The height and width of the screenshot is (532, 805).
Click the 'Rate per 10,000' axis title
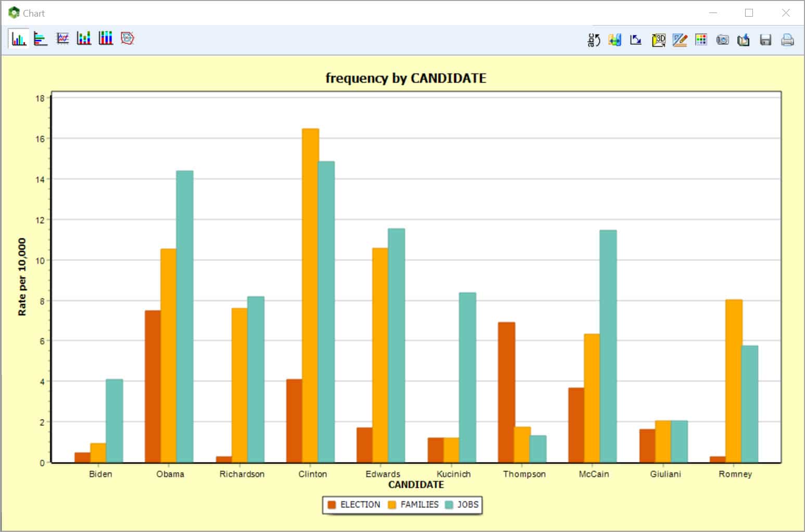22,277
